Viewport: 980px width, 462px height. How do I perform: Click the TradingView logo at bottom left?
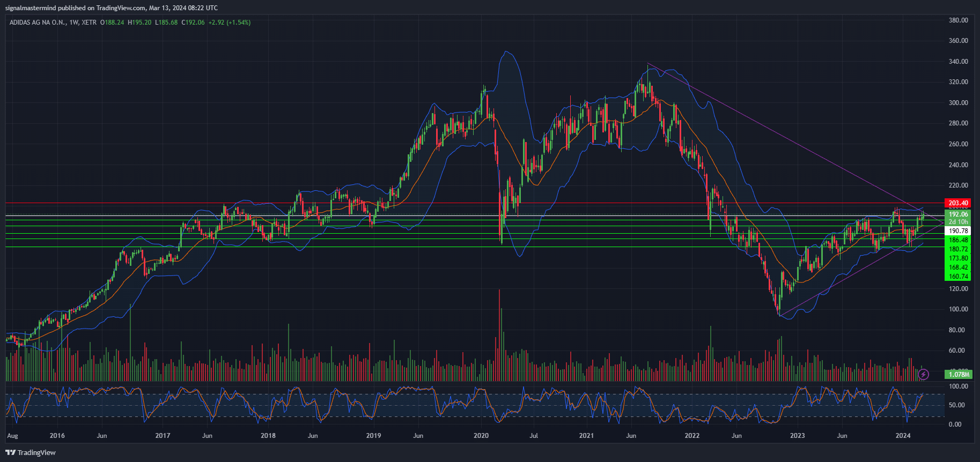[x=31, y=452]
